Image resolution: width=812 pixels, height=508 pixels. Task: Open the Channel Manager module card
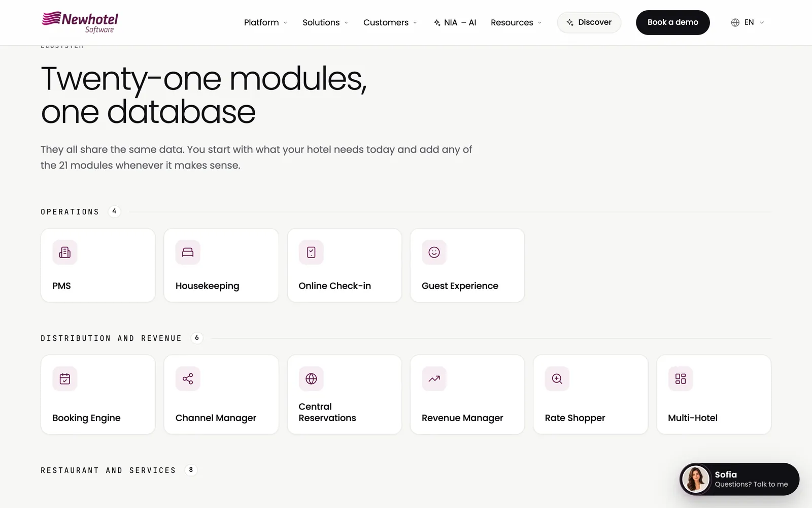(x=221, y=395)
